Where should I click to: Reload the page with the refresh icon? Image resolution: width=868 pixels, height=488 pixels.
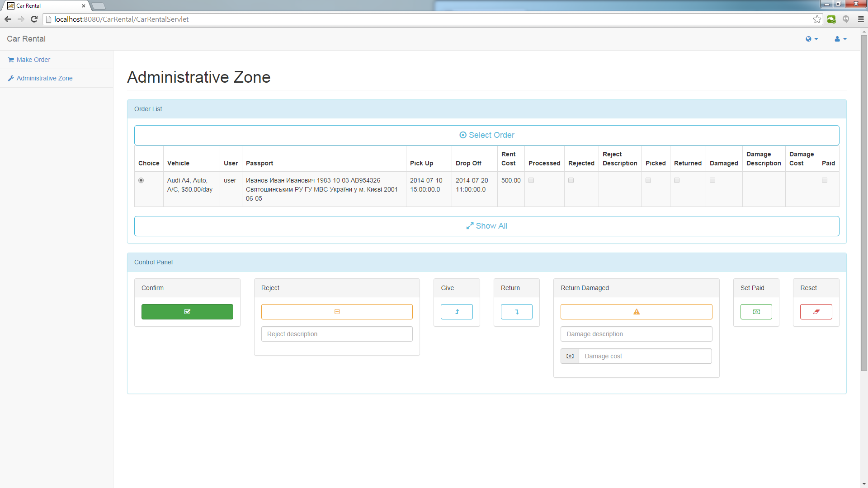34,19
